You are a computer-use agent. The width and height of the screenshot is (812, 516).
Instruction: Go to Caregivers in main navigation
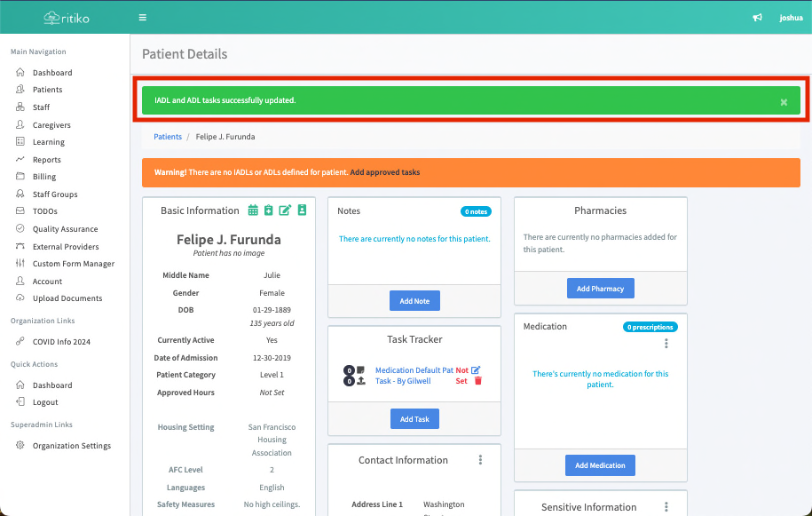coord(51,125)
